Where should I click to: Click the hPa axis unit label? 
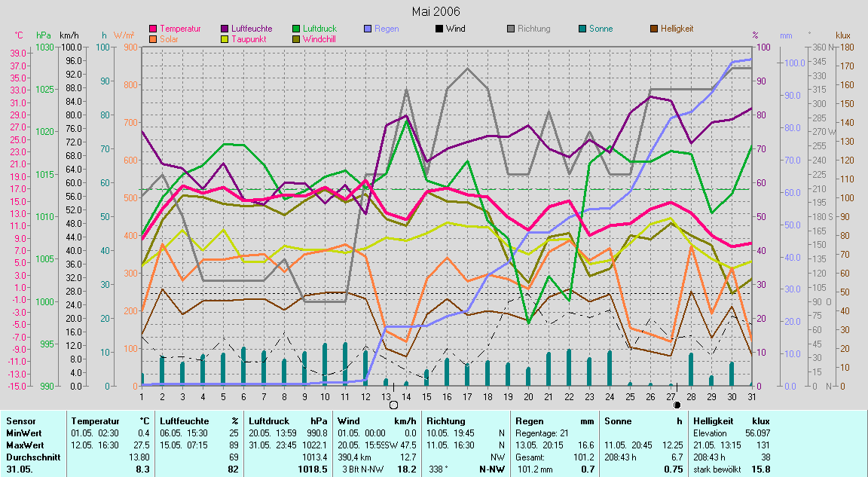pos(43,35)
